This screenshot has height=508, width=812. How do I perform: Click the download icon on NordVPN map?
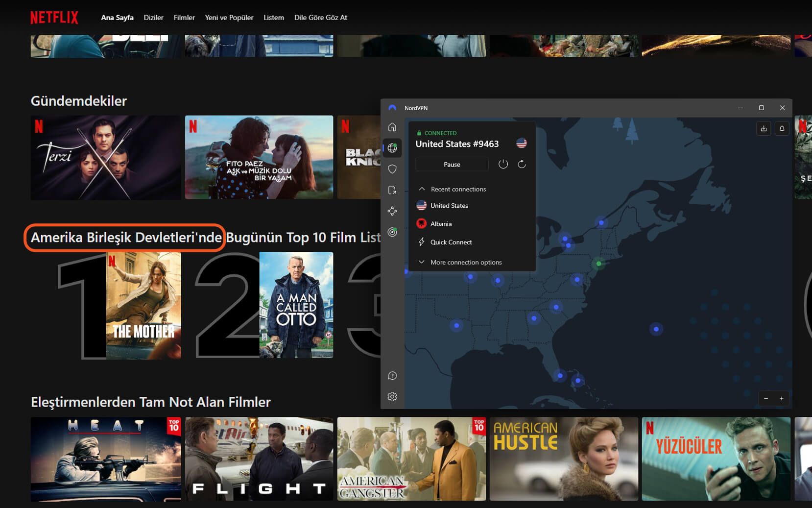coord(764,128)
